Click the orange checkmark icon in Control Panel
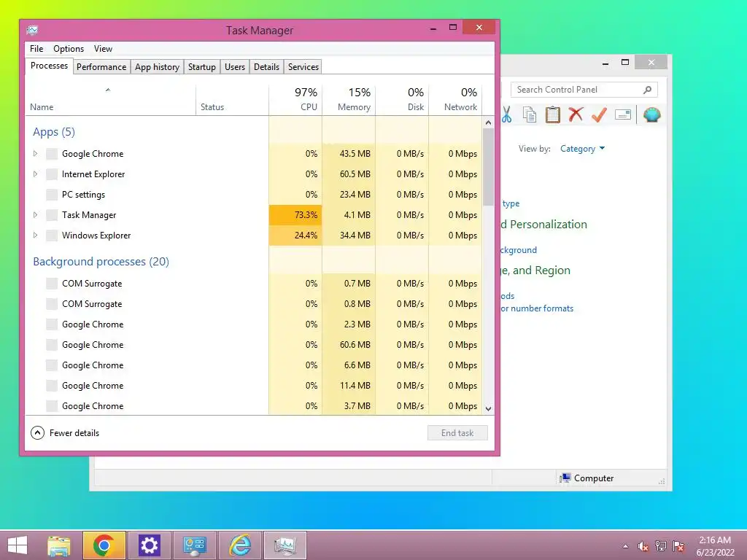 (600, 114)
